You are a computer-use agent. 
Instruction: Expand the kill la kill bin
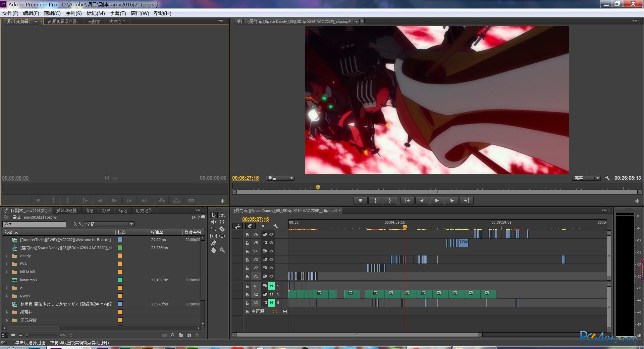[x=6, y=272]
